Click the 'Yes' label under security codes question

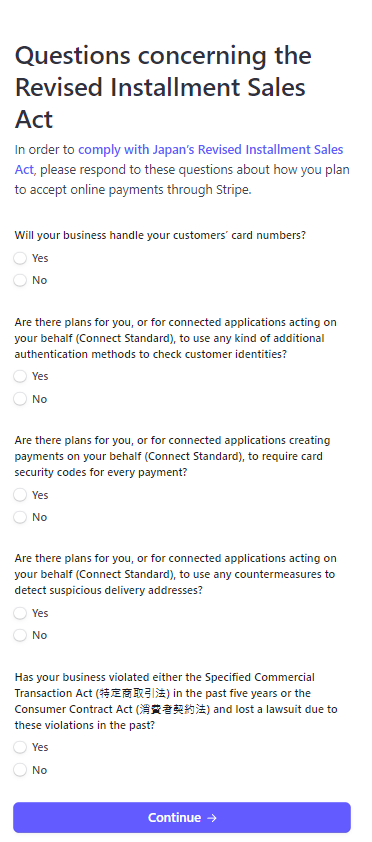point(40,495)
